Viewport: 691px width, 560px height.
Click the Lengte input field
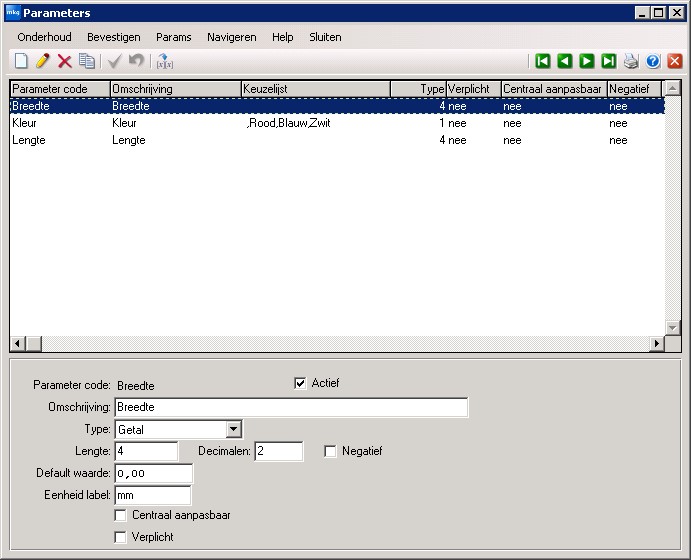coord(146,451)
